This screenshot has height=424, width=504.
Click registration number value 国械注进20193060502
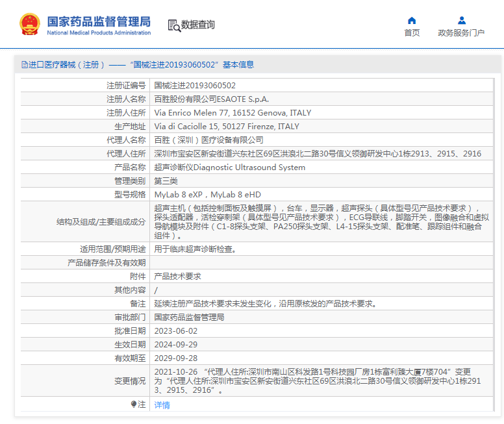pyautogui.click(x=195, y=85)
